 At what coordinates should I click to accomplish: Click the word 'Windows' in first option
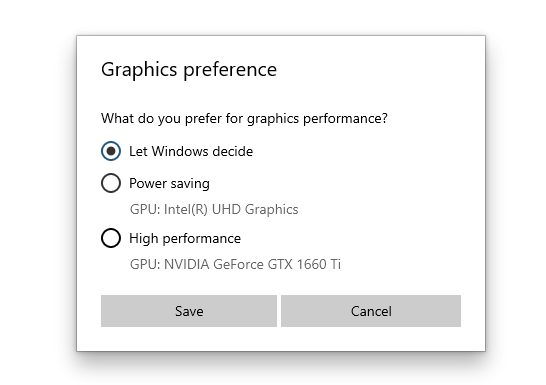180,151
